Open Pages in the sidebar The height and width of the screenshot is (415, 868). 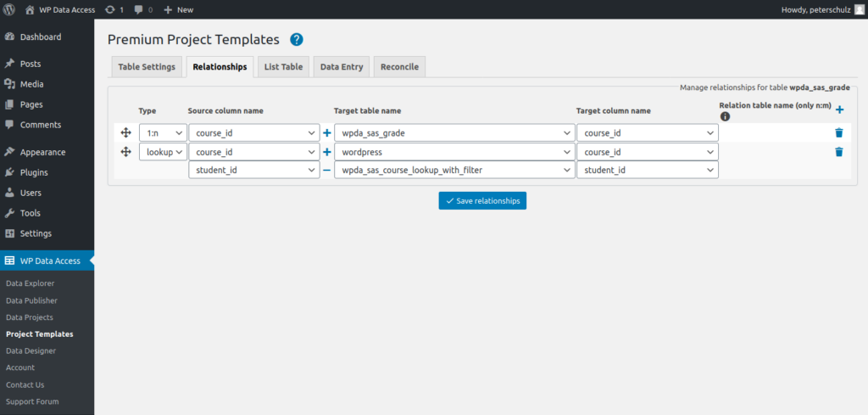tap(47, 104)
